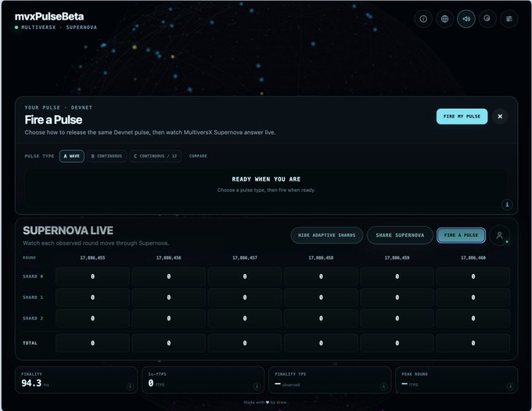Click the globe language icon
The width and height of the screenshot is (532, 411).
tap(444, 19)
